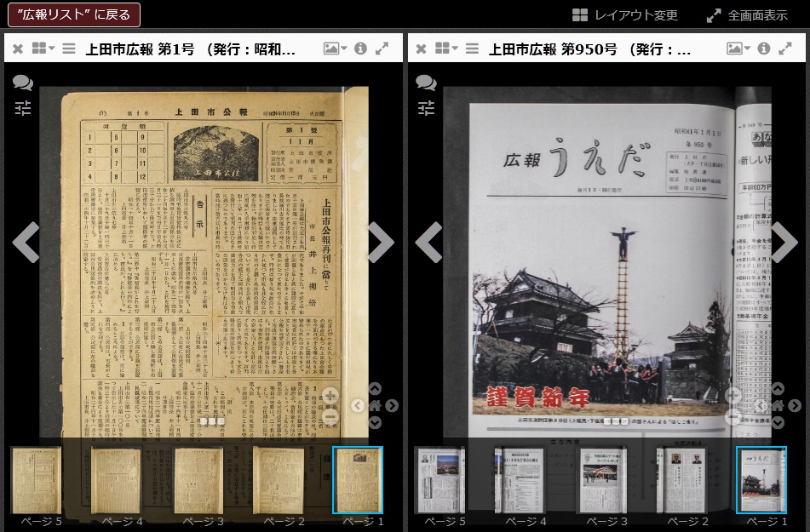Close the 第950号 viewer window
Image resolution: width=810 pixels, height=532 pixels.
[421, 49]
